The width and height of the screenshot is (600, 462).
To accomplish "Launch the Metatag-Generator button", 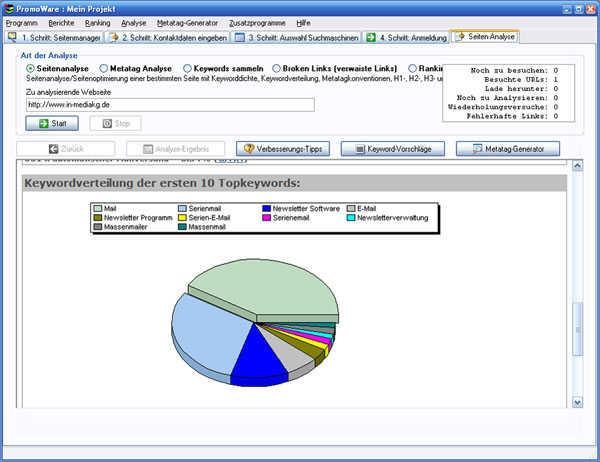I will (508, 149).
